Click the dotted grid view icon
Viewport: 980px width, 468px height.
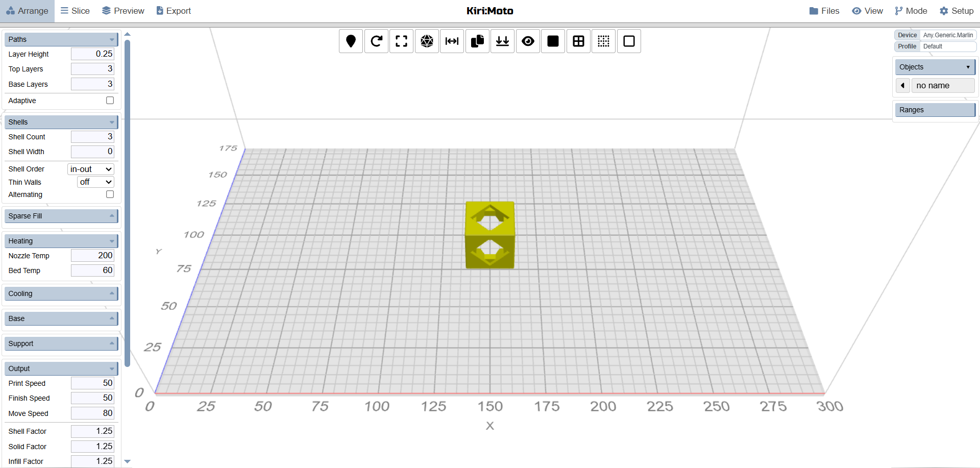click(604, 41)
